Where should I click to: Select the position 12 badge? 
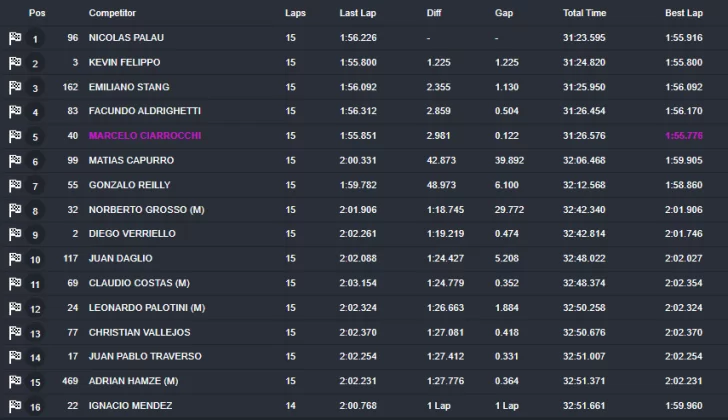tap(35, 309)
